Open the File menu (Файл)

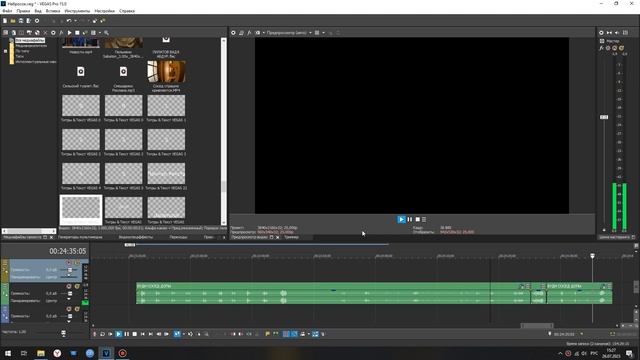7,11
